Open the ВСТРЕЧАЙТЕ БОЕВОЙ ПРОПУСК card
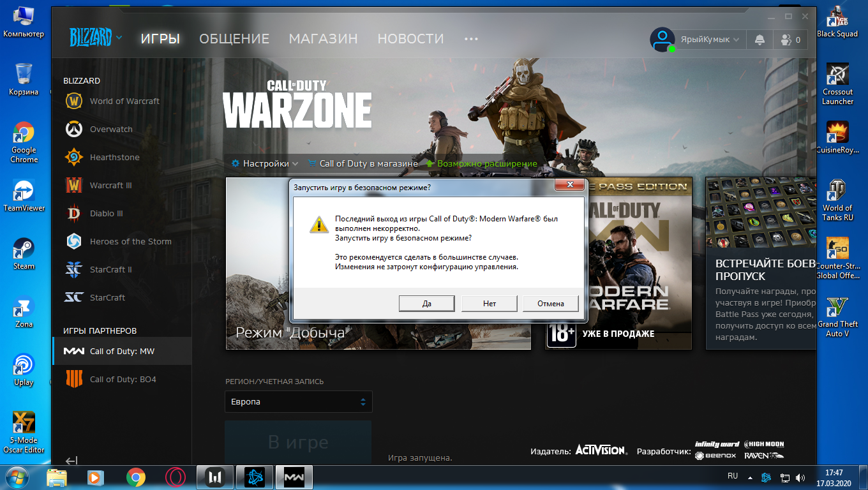Image resolution: width=868 pixels, height=490 pixels. point(761,264)
